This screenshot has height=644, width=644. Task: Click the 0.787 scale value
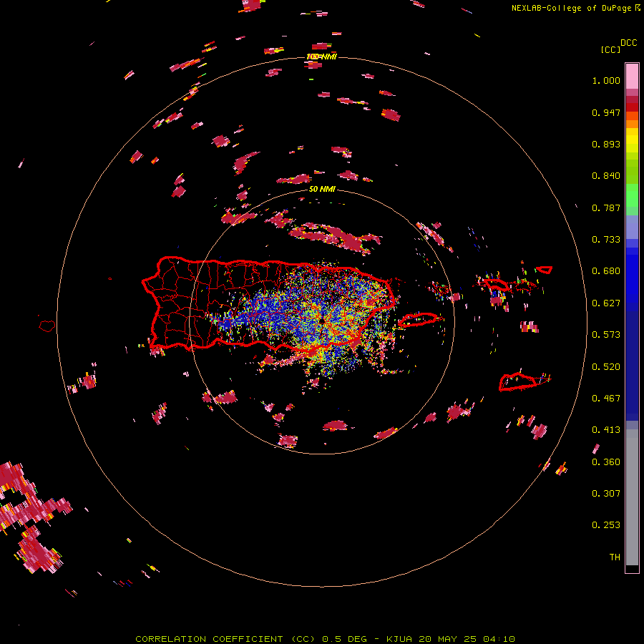pyautogui.click(x=606, y=208)
